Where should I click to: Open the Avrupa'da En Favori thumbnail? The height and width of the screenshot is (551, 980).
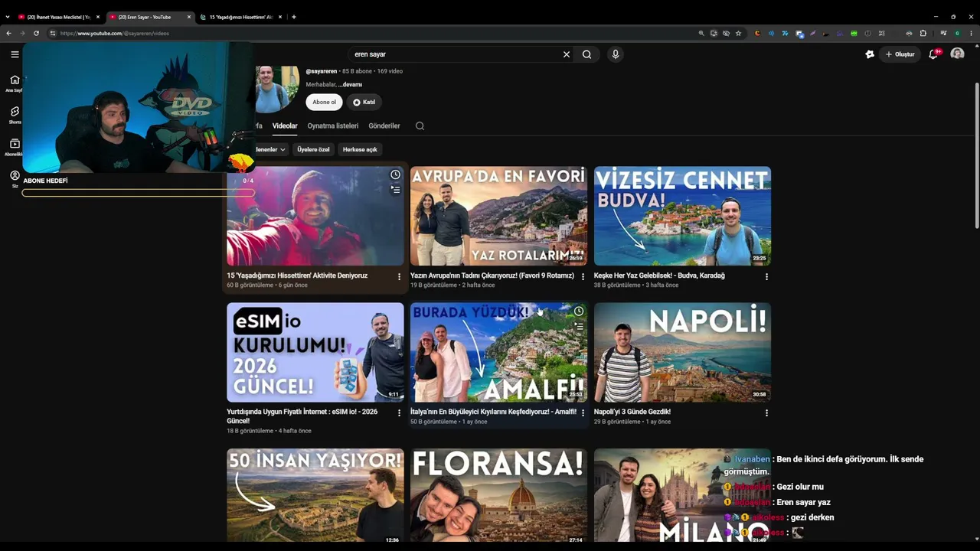coord(498,216)
